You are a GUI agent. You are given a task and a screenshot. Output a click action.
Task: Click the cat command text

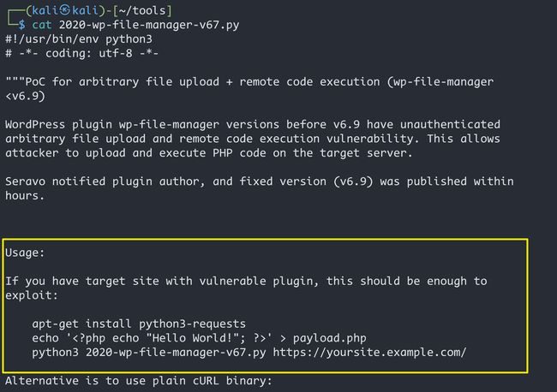(x=42, y=25)
